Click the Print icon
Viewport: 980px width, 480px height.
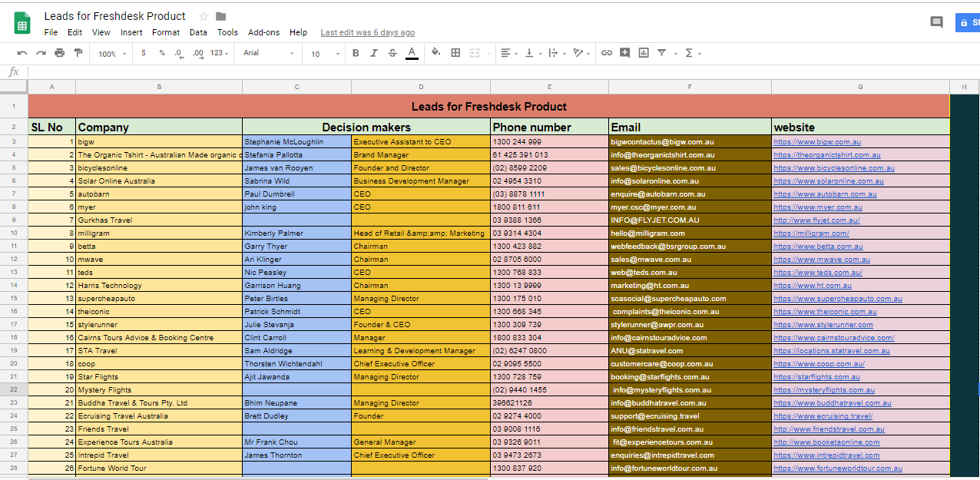[x=60, y=53]
